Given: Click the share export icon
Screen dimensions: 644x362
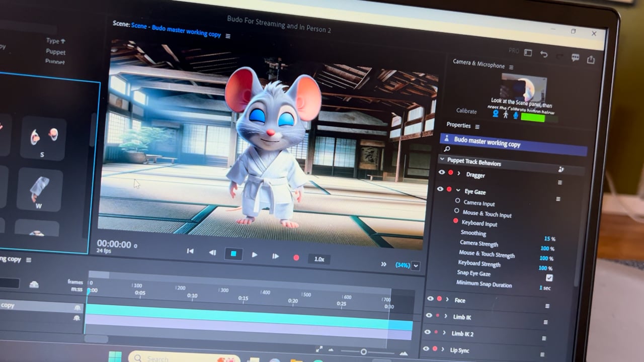Looking at the screenshot, I should [591, 59].
